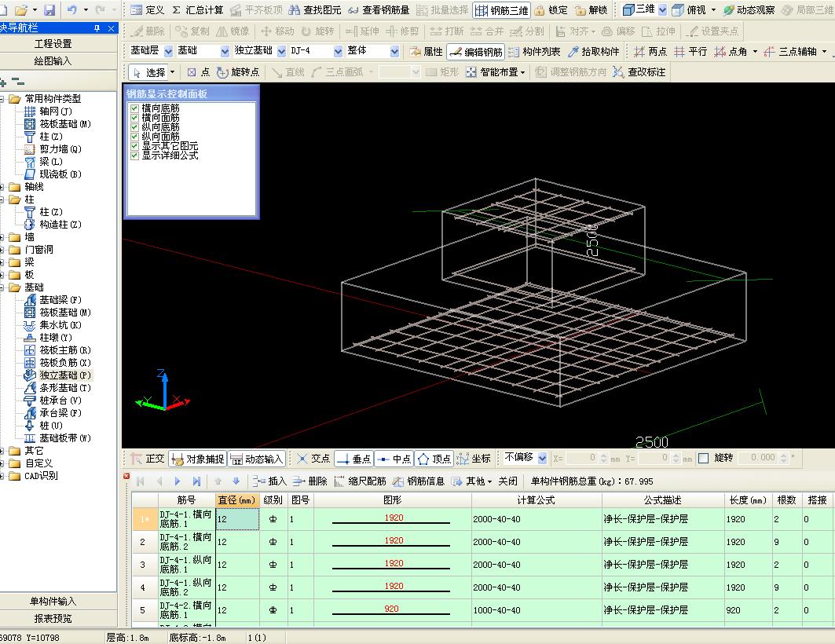Click 缩尺配筋 button
This screenshot has height=644, width=835.
361,481
